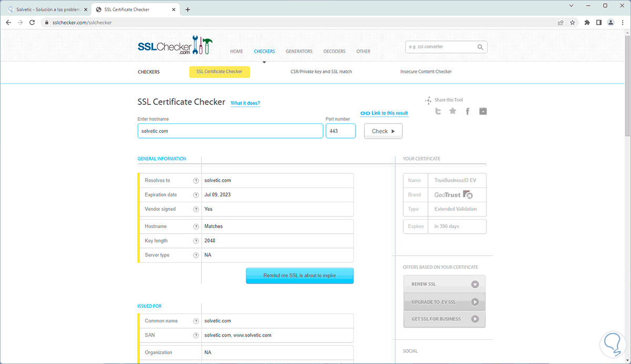The width and height of the screenshot is (631, 364).
Task: Click the star favorite share icon
Action: pyautogui.click(x=453, y=111)
